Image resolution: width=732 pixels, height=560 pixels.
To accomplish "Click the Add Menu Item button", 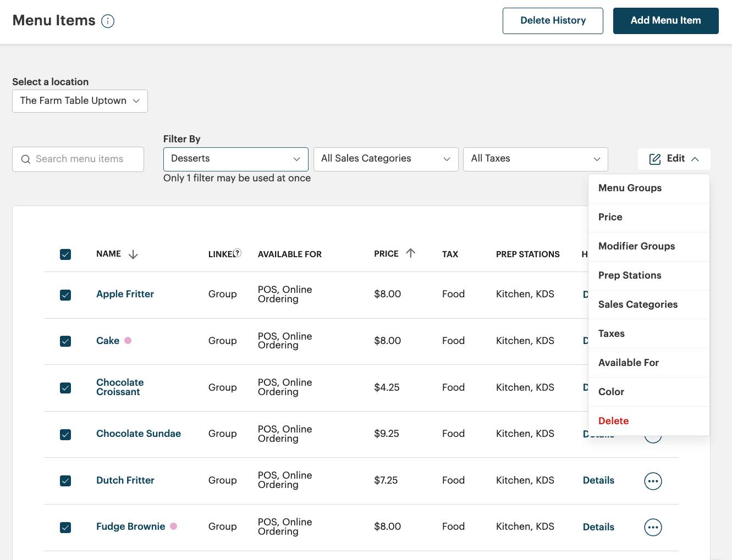I will tap(665, 20).
